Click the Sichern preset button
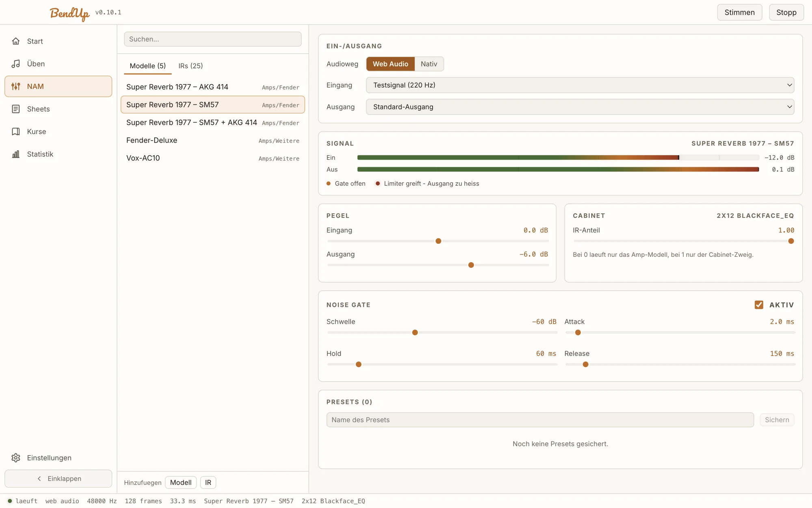 point(777,420)
